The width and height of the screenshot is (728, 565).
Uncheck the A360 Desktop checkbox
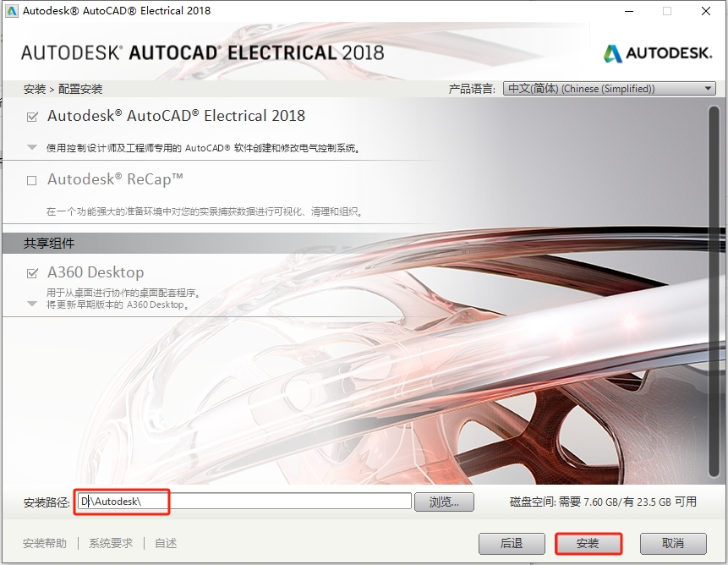coord(32,273)
